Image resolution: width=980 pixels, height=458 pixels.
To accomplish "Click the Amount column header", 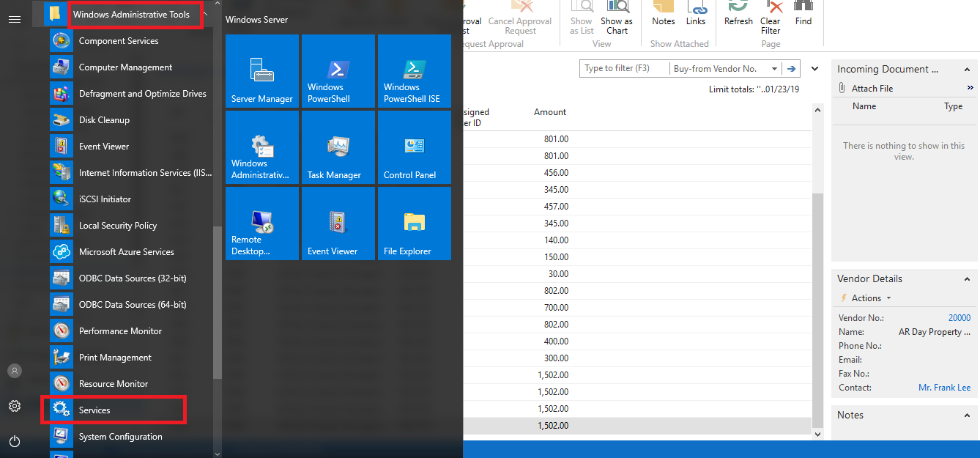I will (550, 112).
